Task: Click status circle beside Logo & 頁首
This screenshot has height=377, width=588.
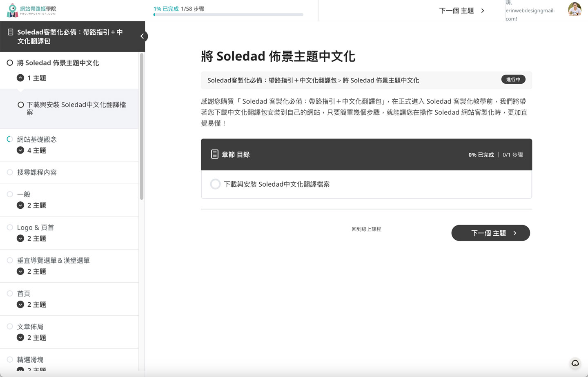Action: (10, 228)
